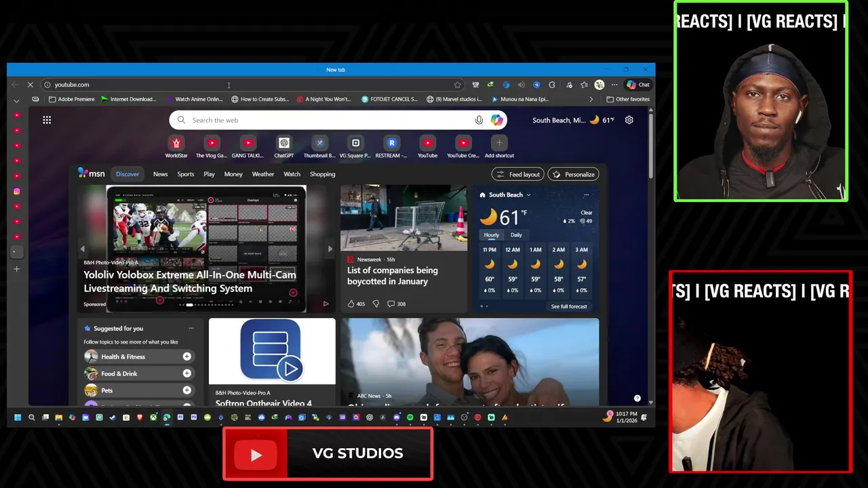Click the Personalize button

573,174
